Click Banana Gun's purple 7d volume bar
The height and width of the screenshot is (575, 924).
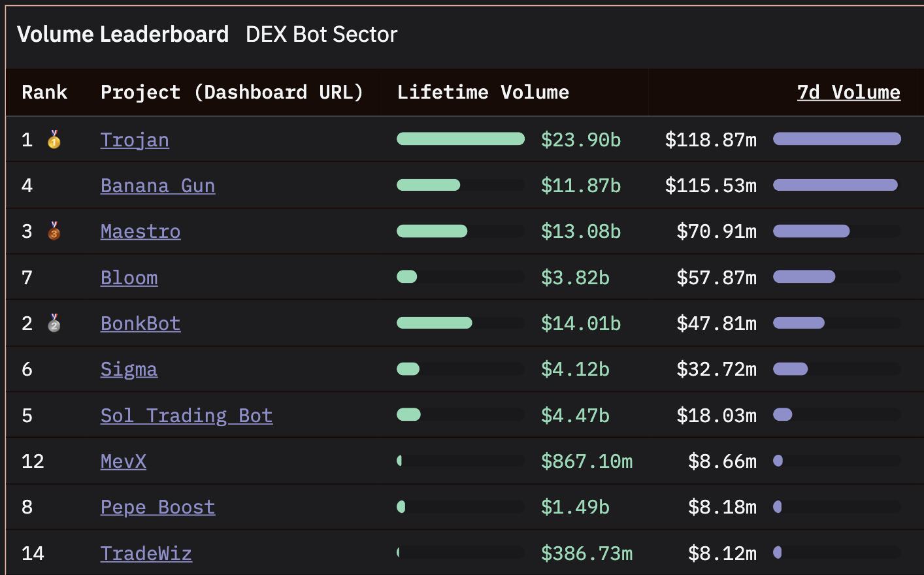point(835,185)
